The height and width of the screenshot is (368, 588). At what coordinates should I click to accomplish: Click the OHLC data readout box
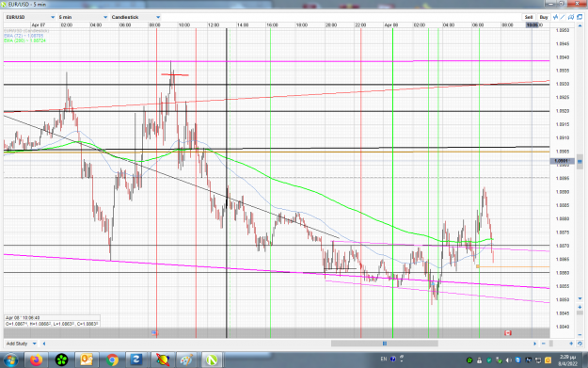[x=52, y=321]
